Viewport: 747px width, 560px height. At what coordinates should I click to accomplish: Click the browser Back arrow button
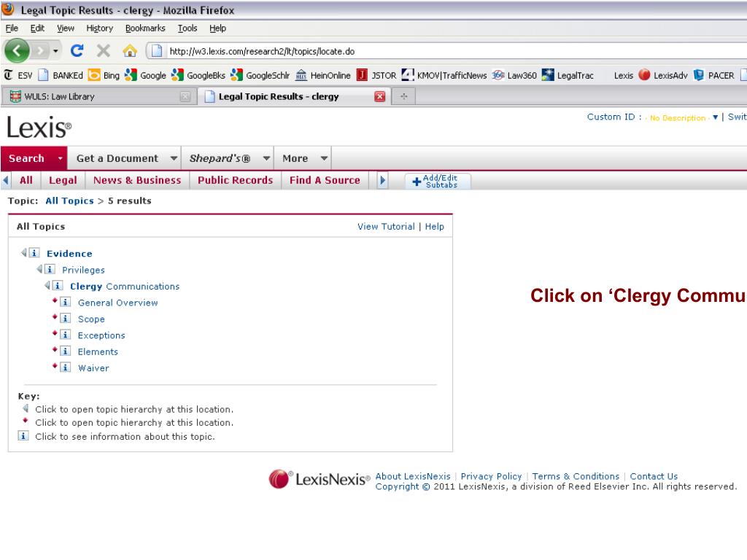pyautogui.click(x=17, y=50)
